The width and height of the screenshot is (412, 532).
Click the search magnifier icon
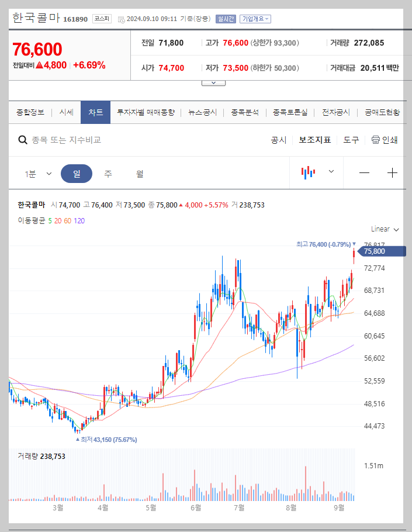coord(23,140)
